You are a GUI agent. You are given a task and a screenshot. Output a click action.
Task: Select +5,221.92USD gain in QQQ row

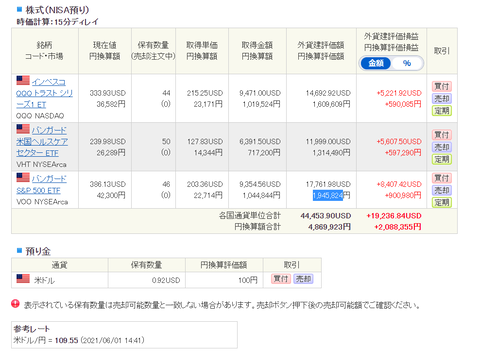click(x=399, y=93)
